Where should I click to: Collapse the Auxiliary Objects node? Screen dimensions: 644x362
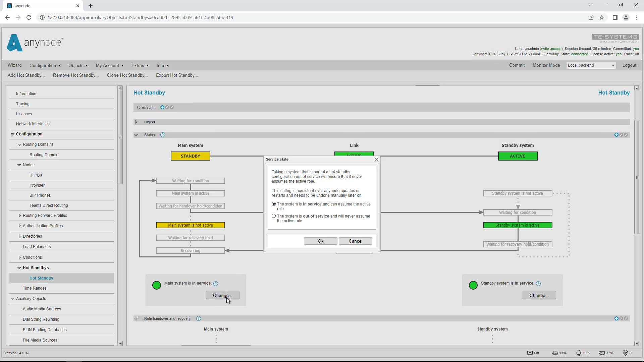12,299
